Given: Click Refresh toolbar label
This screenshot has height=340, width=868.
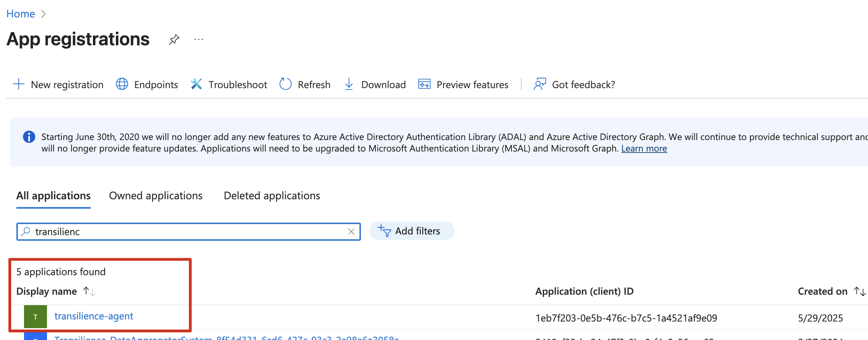Looking at the screenshot, I should (x=314, y=85).
